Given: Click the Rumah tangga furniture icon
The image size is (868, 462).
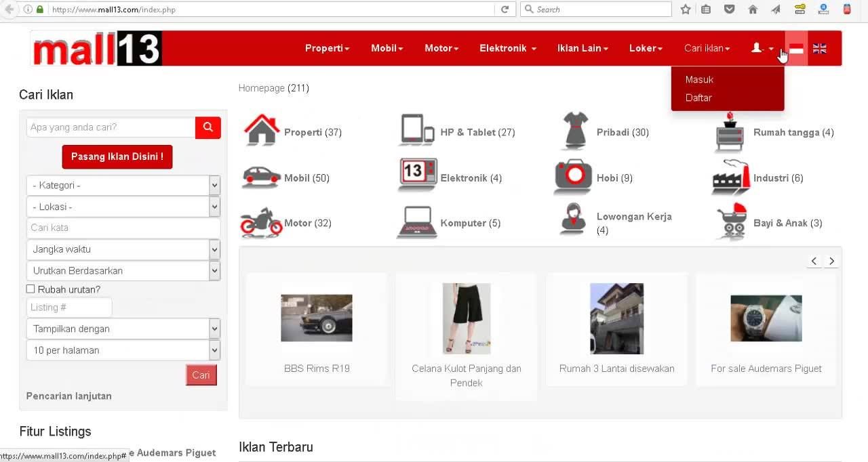Looking at the screenshot, I should tap(730, 133).
